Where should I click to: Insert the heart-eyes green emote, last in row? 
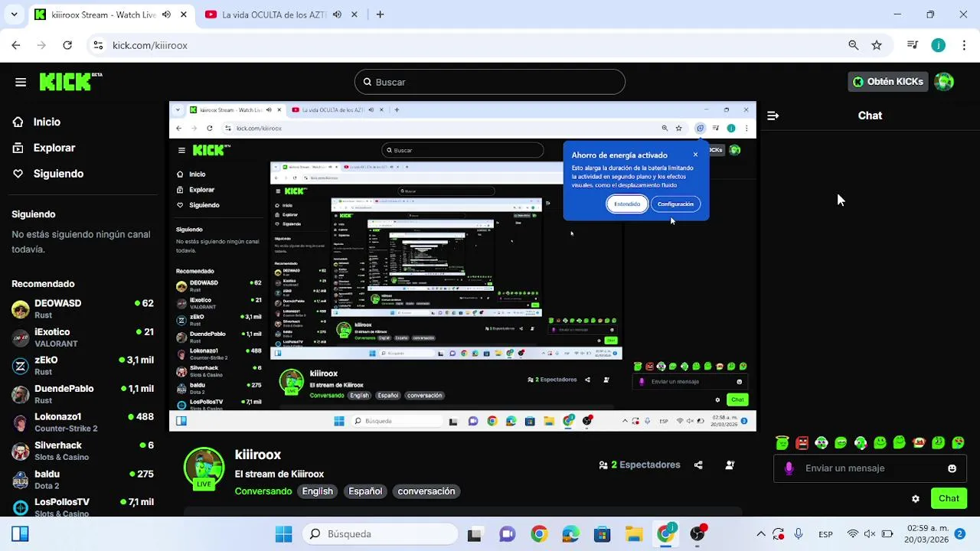click(958, 442)
